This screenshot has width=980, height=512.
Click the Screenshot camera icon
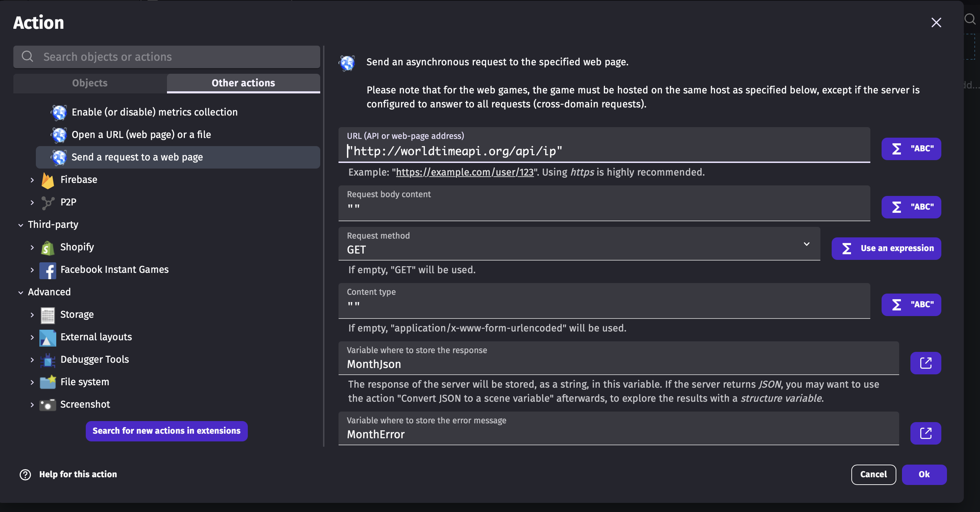click(x=47, y=405)
